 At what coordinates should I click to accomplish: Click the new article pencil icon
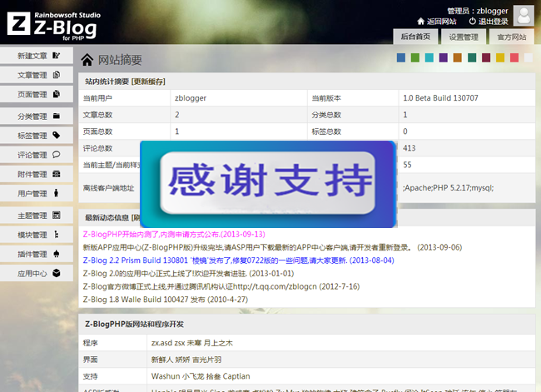tap(57, 55)
